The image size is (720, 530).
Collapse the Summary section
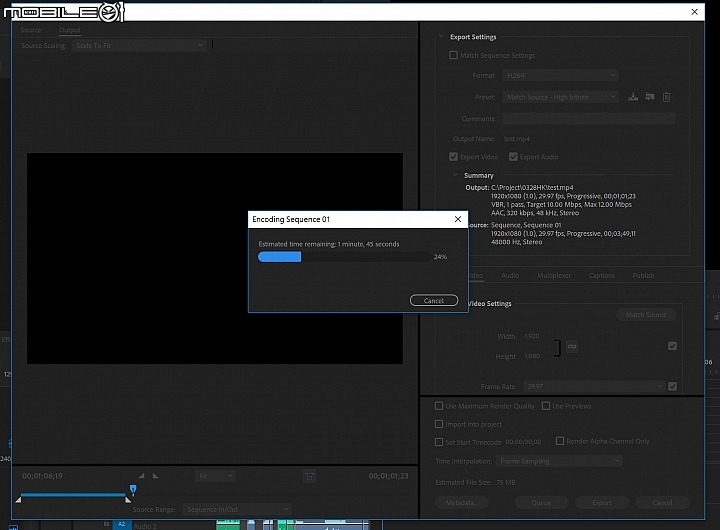coord(456,175)
